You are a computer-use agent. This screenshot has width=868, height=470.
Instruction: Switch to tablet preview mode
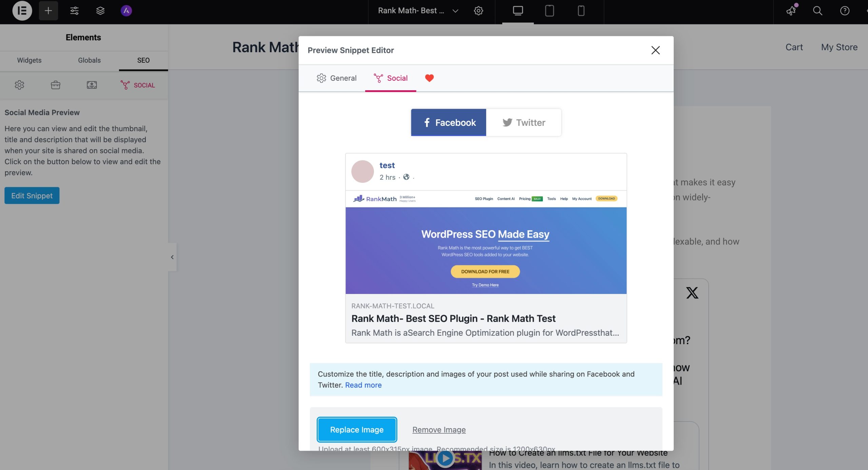pyautogui.click(x=549, y=11)
